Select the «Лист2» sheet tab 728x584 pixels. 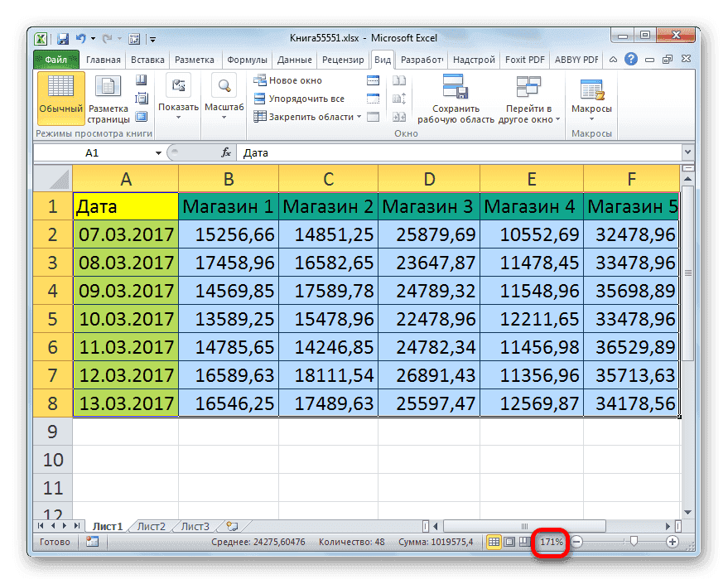(x=149, y=525)
